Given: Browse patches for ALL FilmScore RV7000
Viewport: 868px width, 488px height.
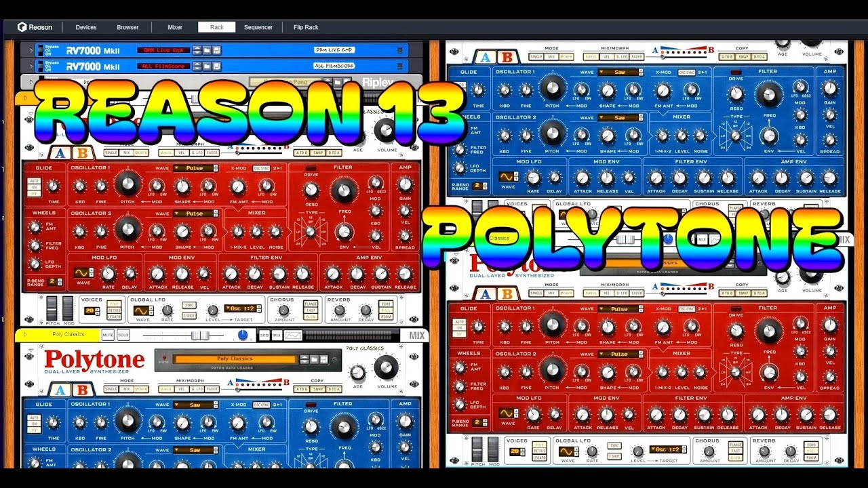Looking at the screenshot, I should (207, 66).
